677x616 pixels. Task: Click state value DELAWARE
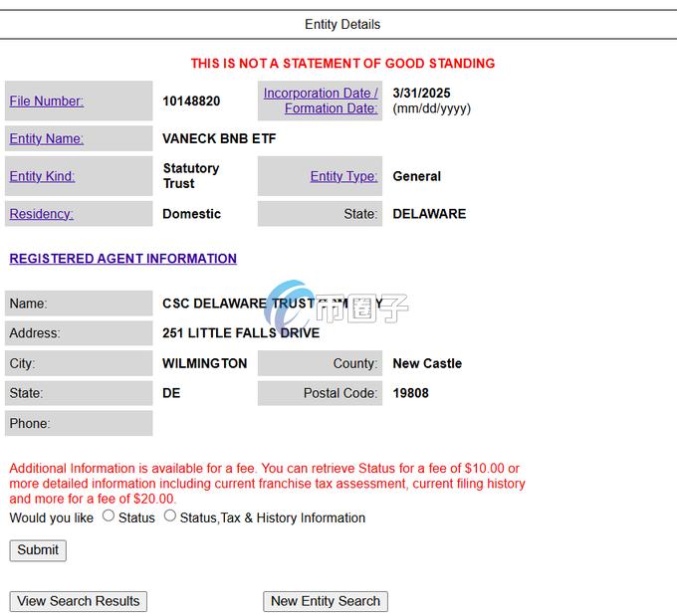[x=429, y=214]
